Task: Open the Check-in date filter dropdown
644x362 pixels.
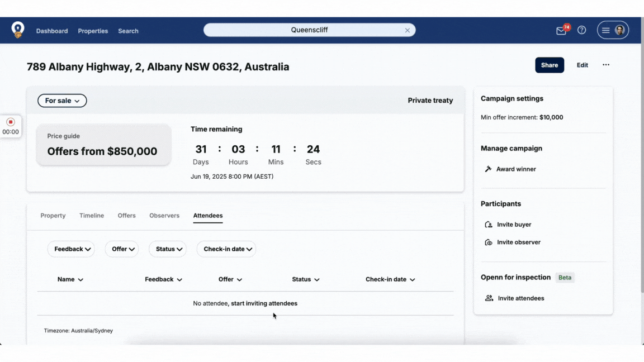Action: coord(226,249)
